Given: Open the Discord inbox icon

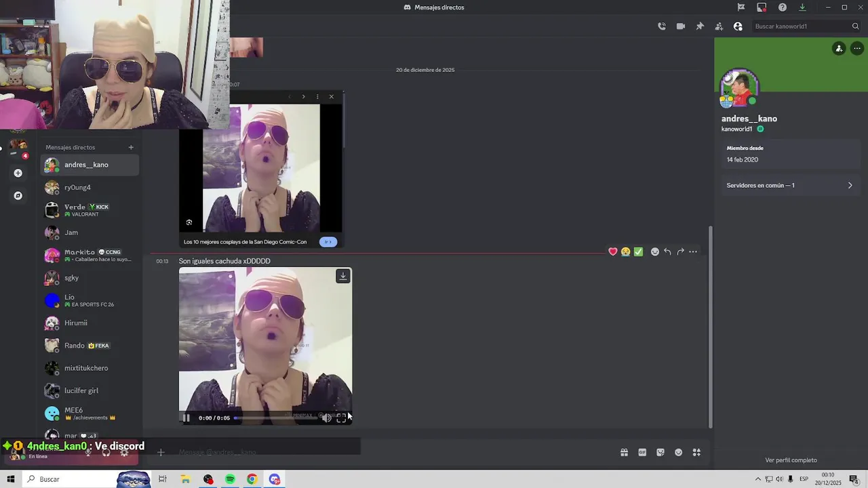Looking at the screenshot, I should [x=762, y=7].
